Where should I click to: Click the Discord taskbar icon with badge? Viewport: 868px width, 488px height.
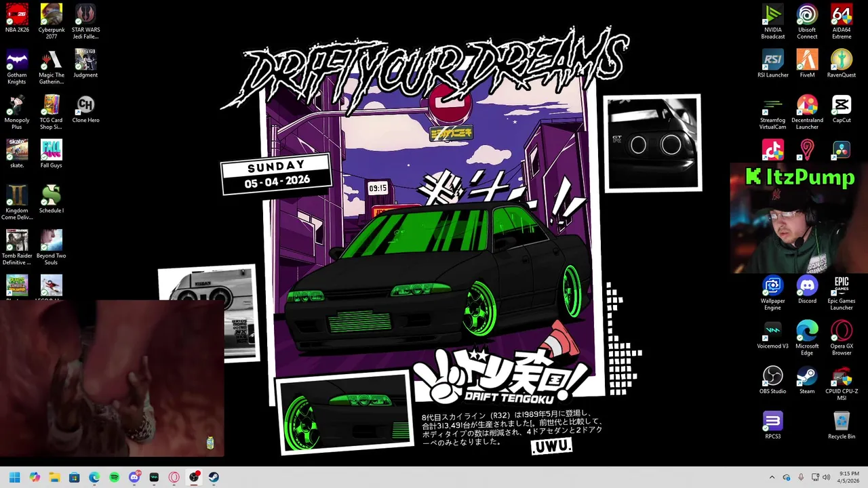pos(134,477)
